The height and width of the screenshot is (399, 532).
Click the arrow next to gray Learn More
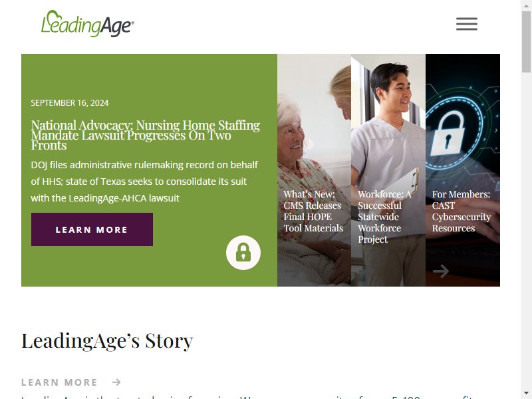click(116, 382)
